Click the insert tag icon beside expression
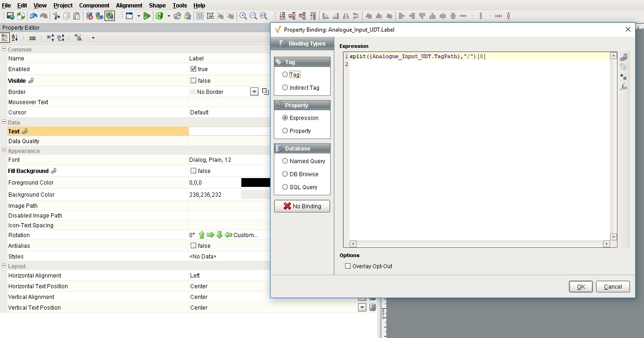 pyautogui.click(x=624, y=67)
